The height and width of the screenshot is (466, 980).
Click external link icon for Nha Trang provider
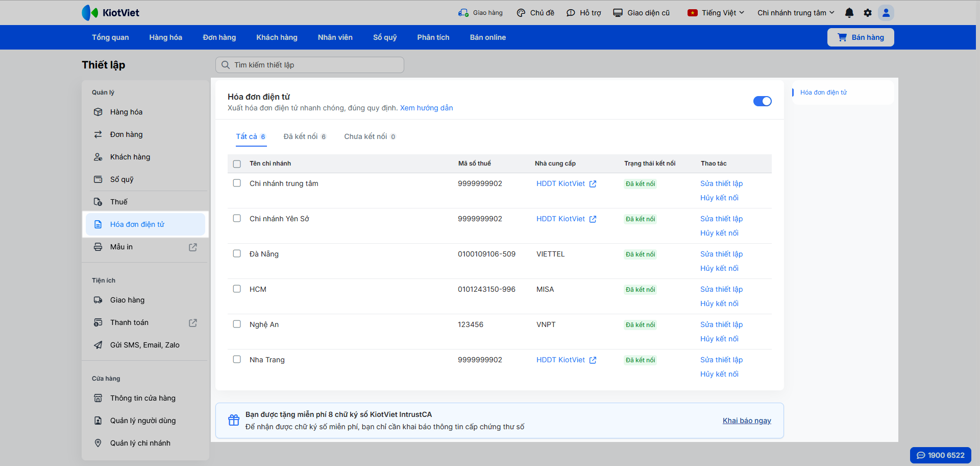(593, 360)
